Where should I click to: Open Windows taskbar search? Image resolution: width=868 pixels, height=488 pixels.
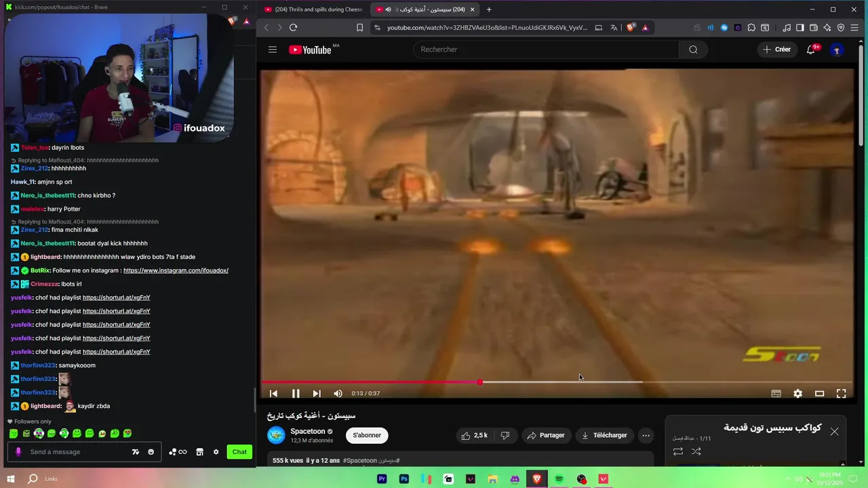click(33, 479)
